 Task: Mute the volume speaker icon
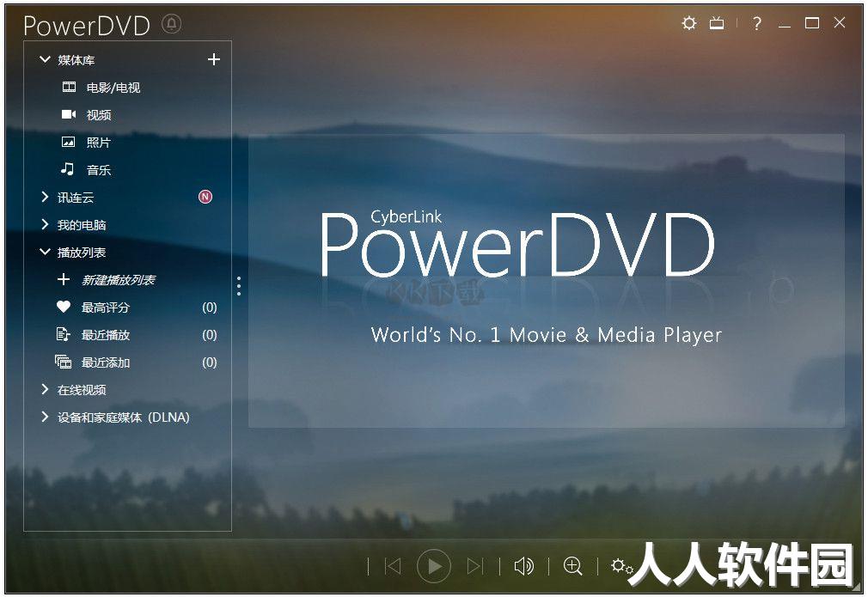tap(523, 566)
